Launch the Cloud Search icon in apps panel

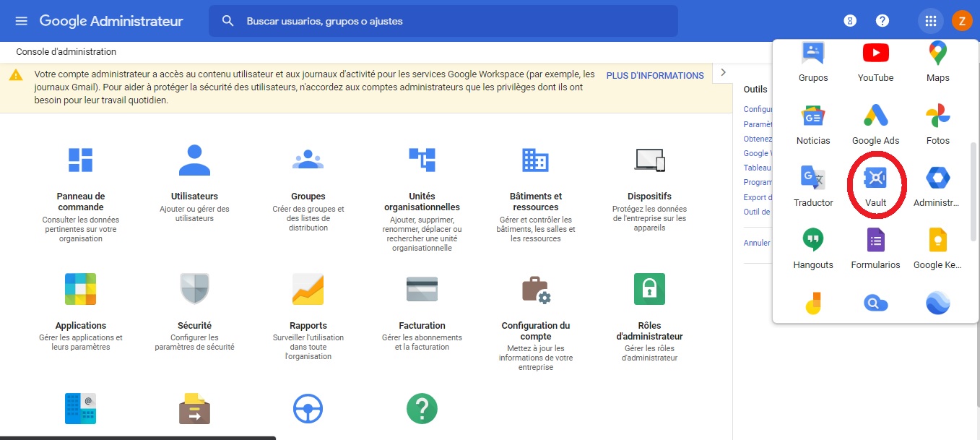click(x=875, y=303)
